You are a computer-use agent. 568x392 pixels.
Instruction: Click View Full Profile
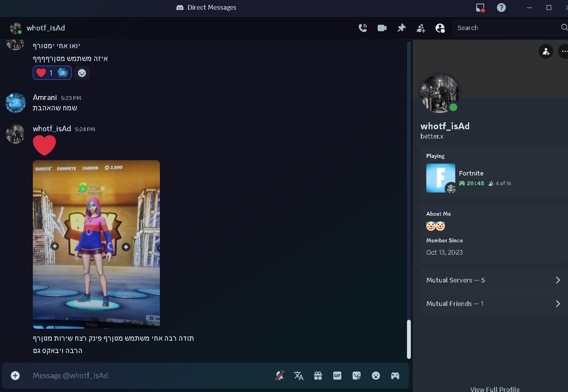495,389
